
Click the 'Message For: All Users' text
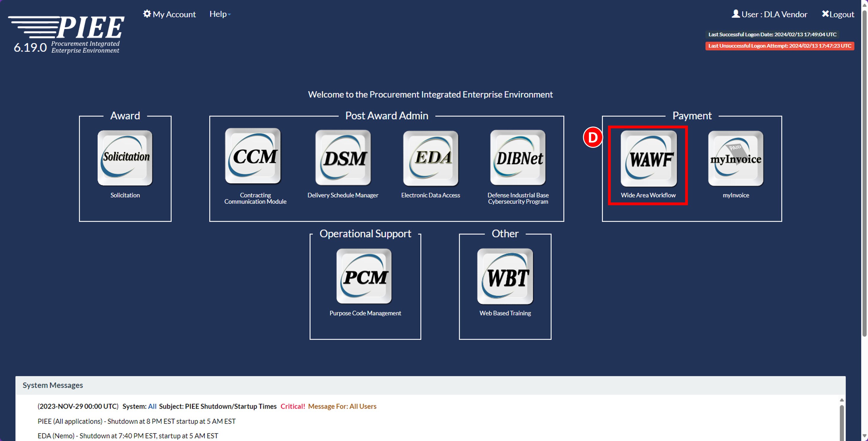(x=342, y=406)
